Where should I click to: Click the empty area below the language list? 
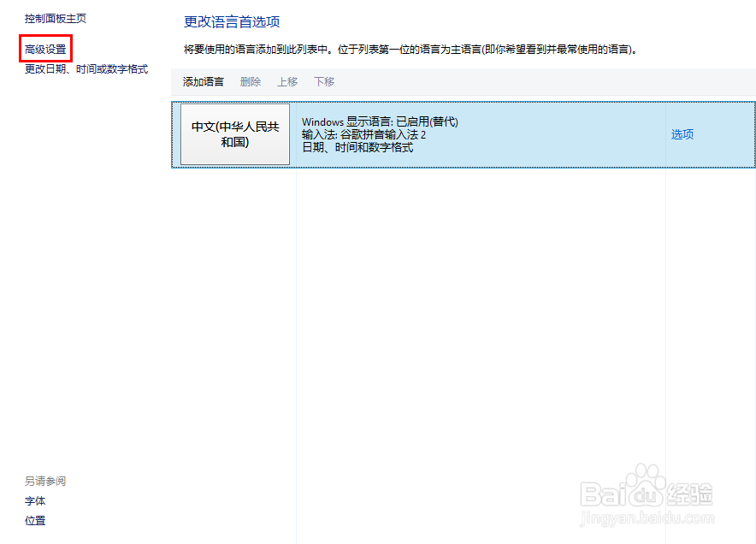coord(462,299)
